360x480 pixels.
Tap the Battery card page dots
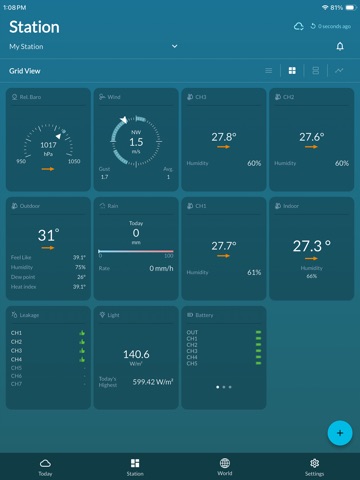224,387
